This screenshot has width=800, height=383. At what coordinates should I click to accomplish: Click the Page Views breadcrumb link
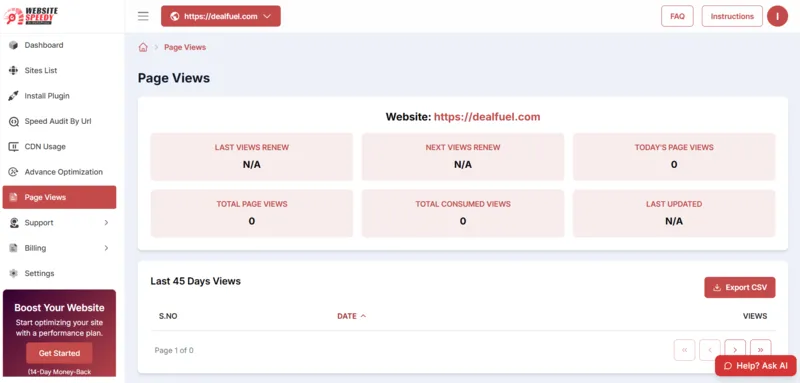185,47
